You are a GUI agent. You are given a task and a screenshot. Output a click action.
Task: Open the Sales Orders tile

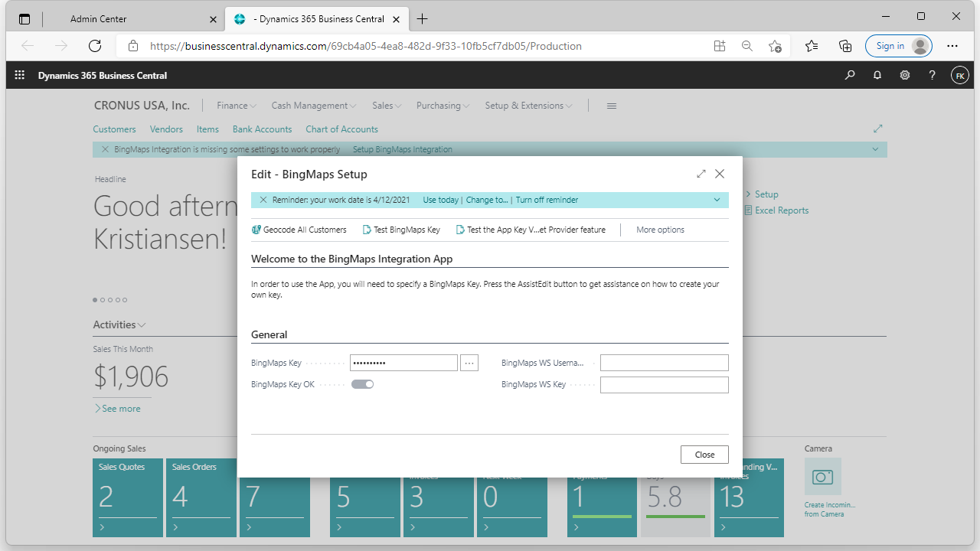(x=201, y=497)
